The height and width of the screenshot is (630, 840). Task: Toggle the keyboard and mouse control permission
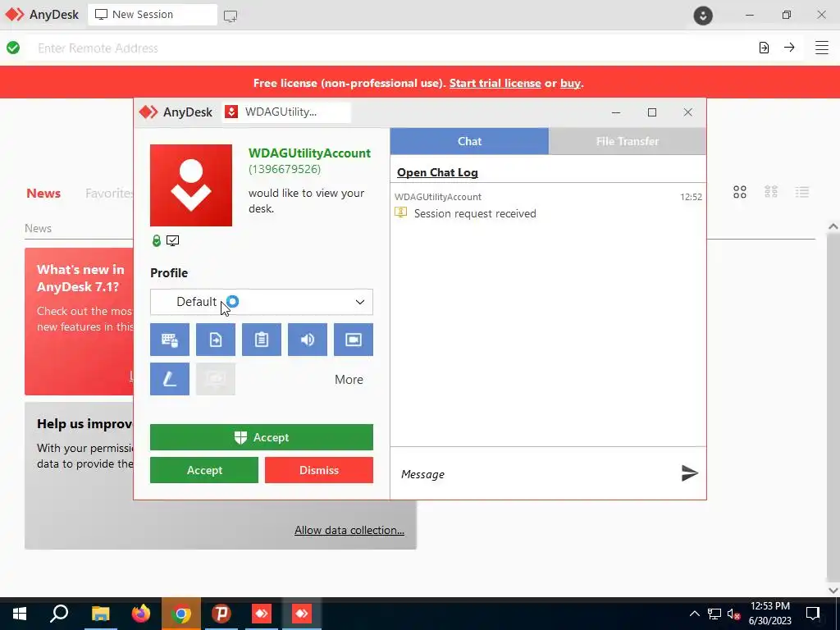pos(169,340)
